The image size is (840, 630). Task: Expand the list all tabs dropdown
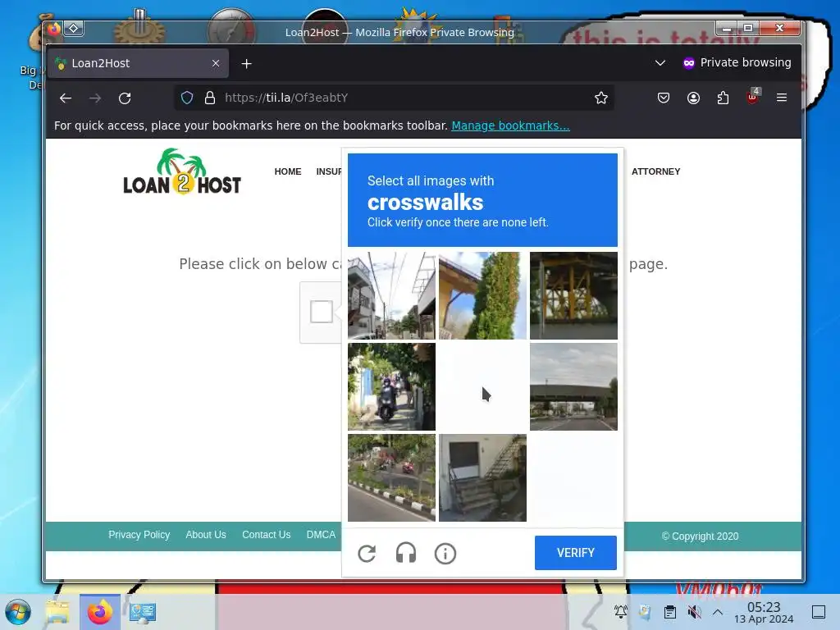coord(660,62)
